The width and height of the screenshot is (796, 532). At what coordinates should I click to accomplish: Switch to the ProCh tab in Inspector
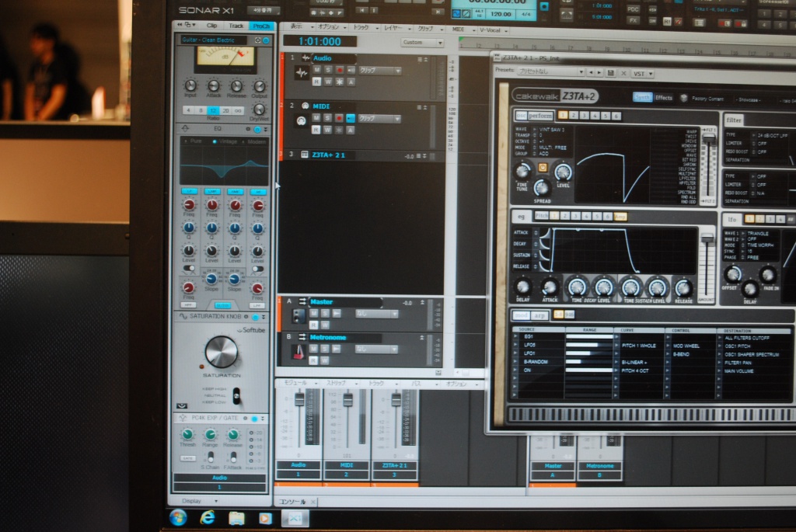click(261, 26)
